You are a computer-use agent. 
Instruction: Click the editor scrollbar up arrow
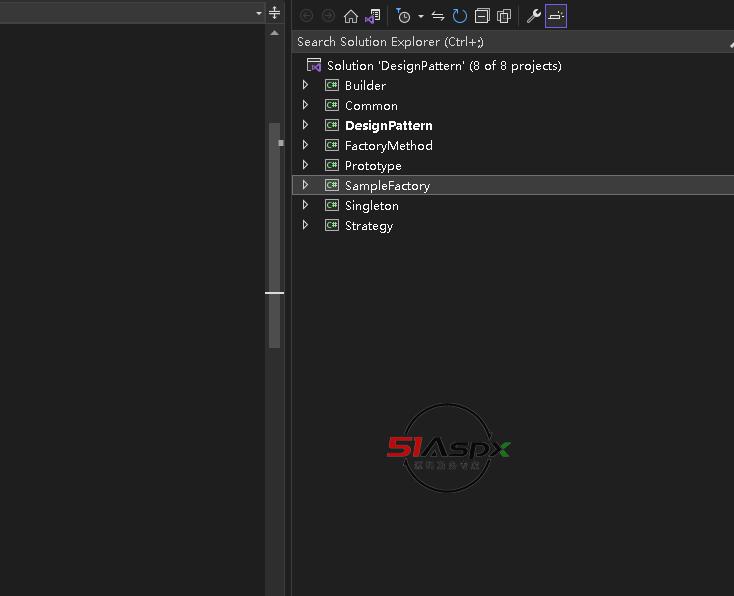pyautogui.click(x=274, y=33)
